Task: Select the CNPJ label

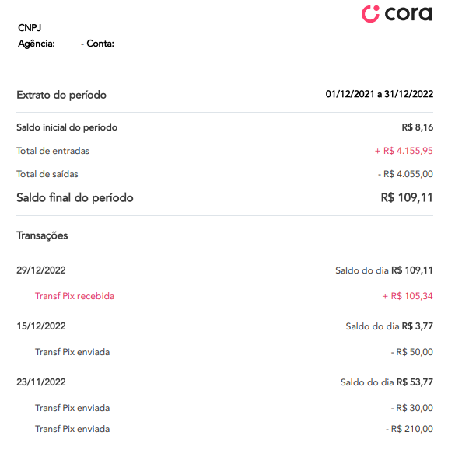Action: [30, 28]
